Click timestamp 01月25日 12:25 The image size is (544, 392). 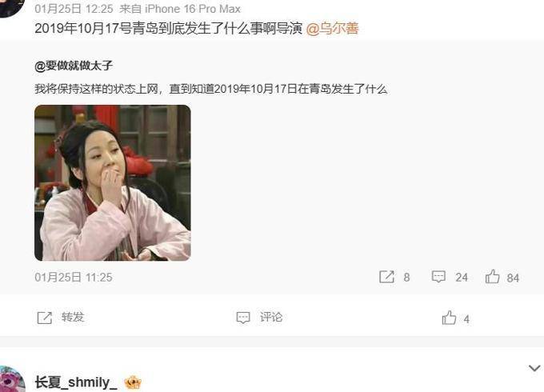point(74,9)
